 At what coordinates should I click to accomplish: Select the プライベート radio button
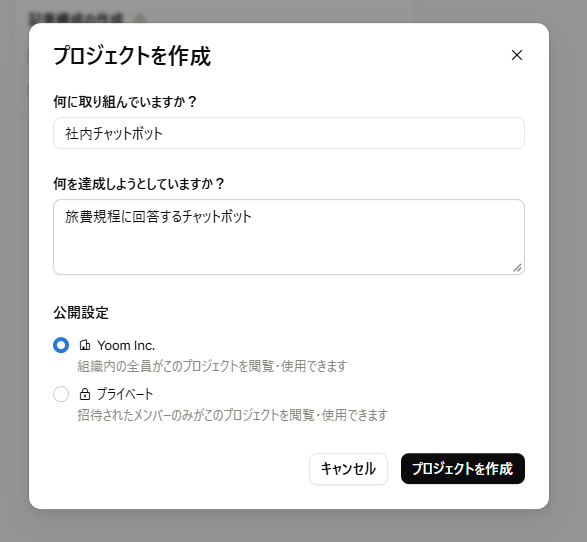coord(61,394)
